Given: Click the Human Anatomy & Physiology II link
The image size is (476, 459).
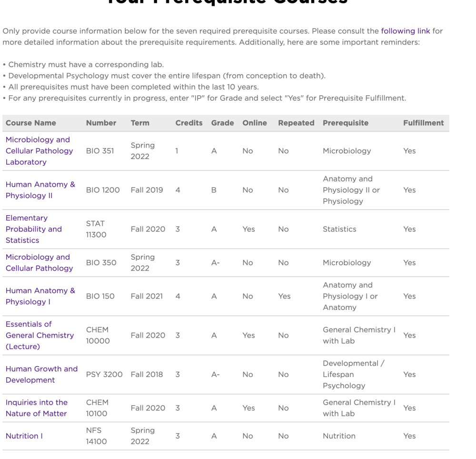Looking at the screenshot, I should [40, 190].
